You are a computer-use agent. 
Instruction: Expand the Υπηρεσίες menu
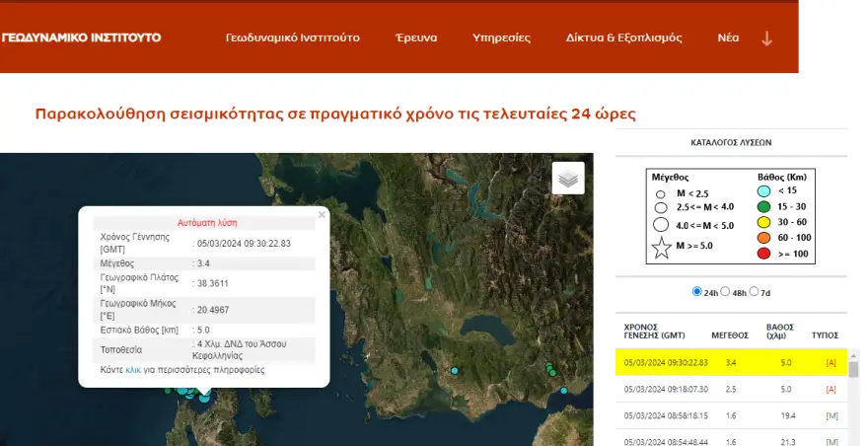[x=501, y=38]
